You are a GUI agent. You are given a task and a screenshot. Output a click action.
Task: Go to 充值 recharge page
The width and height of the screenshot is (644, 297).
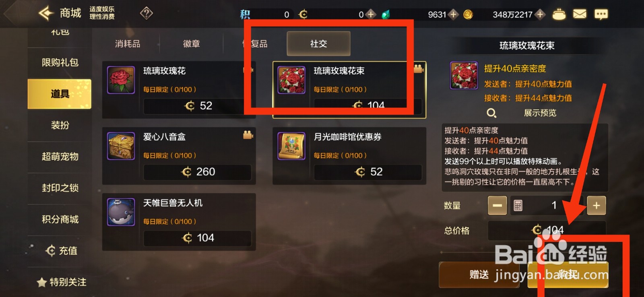pos(60,251)
